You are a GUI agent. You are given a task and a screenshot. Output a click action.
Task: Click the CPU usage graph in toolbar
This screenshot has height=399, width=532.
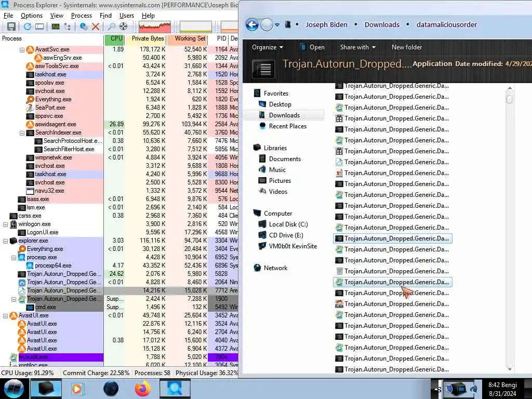tap(155, 27)
